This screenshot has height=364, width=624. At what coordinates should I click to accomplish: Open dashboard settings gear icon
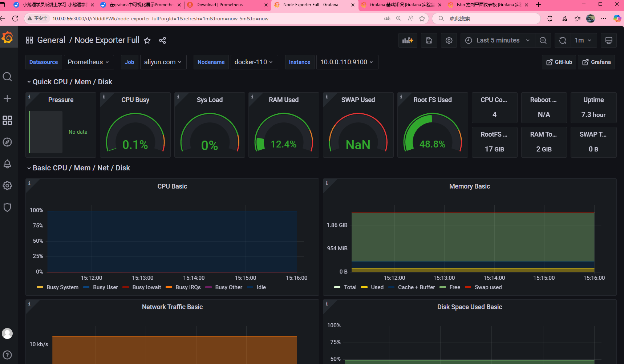click(449, 40)
